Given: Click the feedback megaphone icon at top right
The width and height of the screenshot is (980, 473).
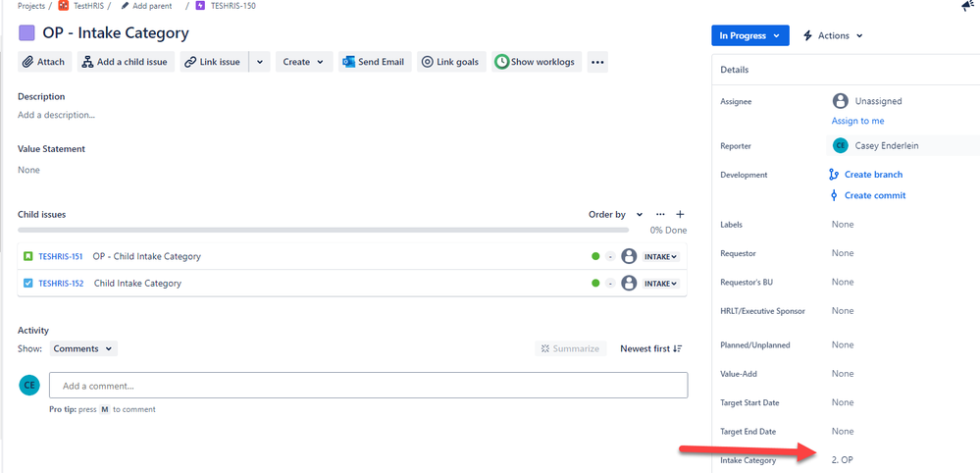Looking at the screenshot, I should (968, 6).
